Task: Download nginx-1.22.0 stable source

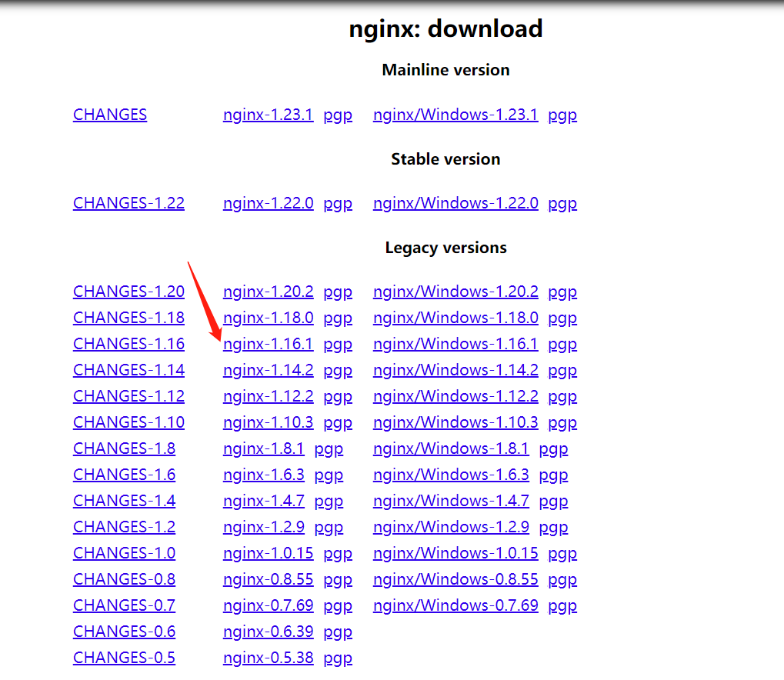Action: (268, 203)
